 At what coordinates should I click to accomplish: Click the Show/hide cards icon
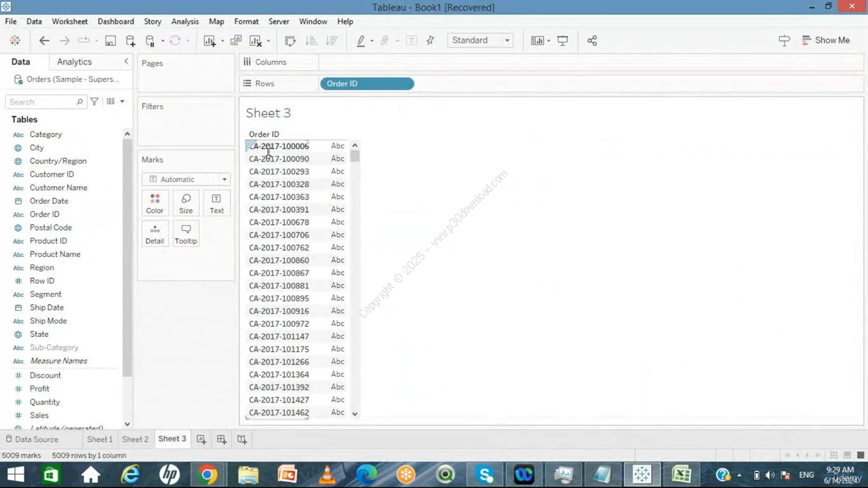pyautogui.click(x=537, y=41)
